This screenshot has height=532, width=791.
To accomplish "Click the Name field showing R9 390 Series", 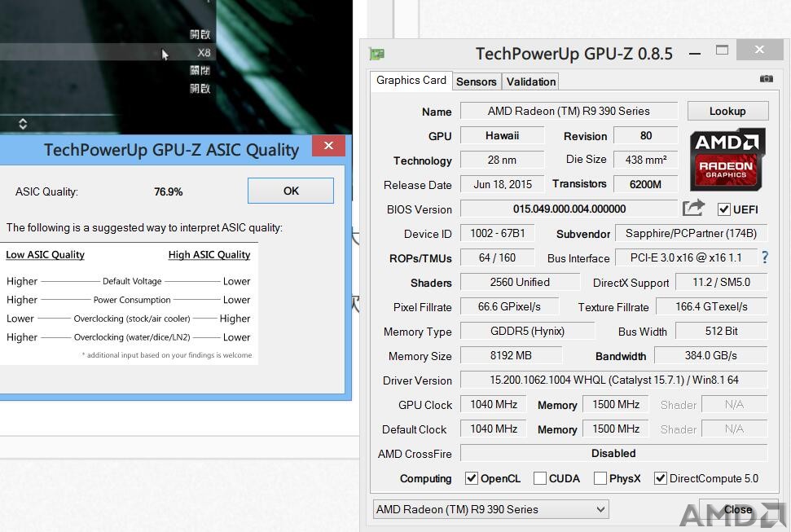I will coord(569,111).
